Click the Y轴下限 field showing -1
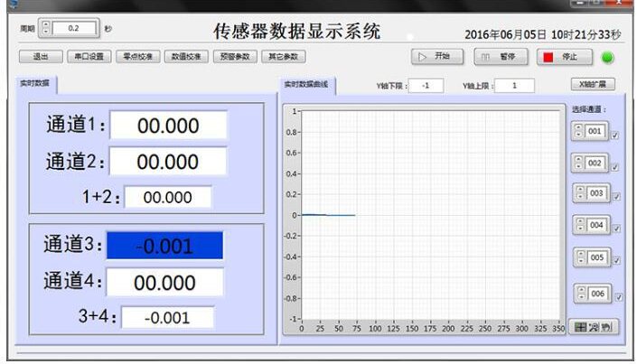637x364 pixels. pyautogui.click(x=426, y=86)
